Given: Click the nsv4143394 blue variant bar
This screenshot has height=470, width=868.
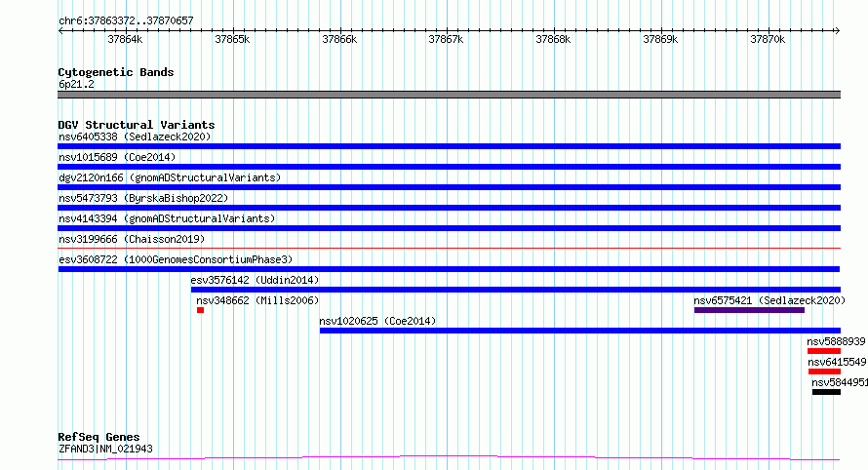Looking at the screenshot, I should 449,228.
